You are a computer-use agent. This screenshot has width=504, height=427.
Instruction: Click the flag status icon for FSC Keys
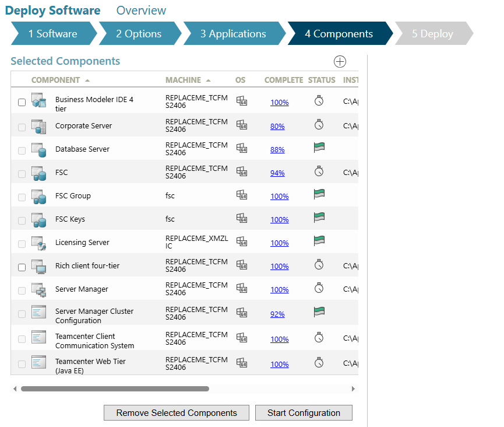(x=319, y=218)
